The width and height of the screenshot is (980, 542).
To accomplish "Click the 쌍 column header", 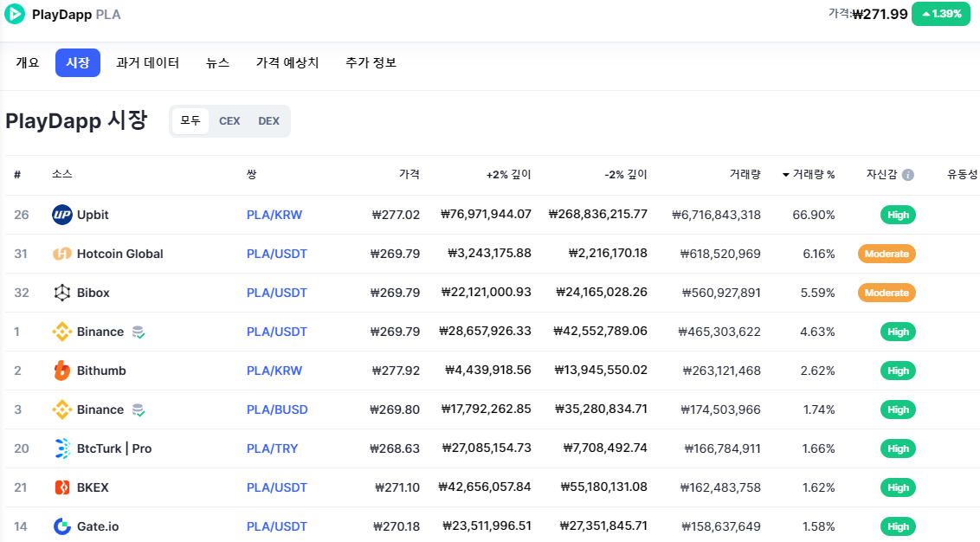I will [251, 174].
